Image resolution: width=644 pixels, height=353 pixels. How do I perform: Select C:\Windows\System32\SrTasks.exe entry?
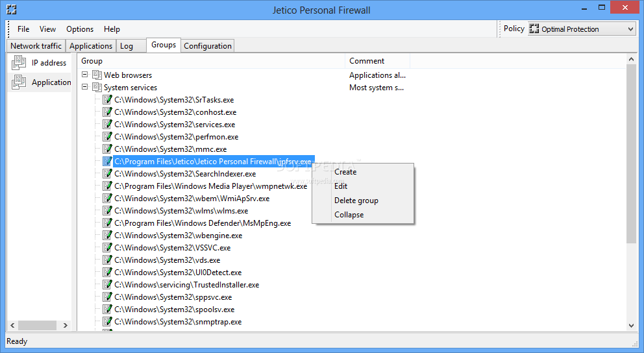(x=174, y=100)
